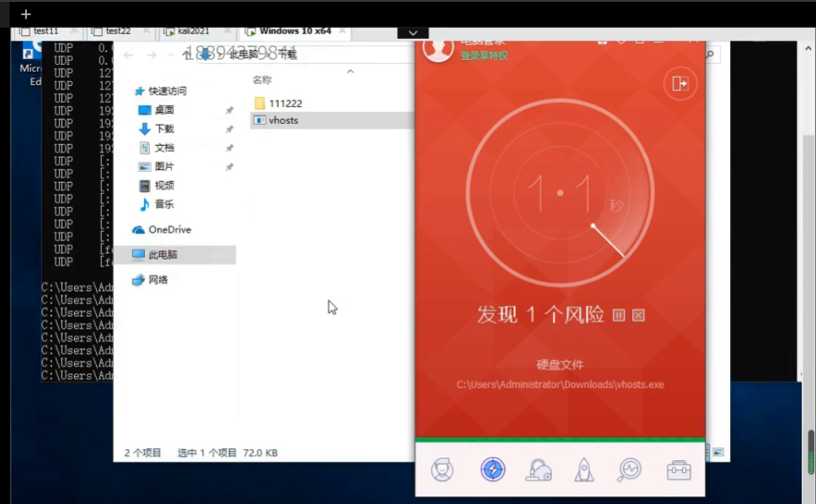Select 音乐 in the Explorer sidebar
Screen dimensions: 816x504
pos(157,205)
